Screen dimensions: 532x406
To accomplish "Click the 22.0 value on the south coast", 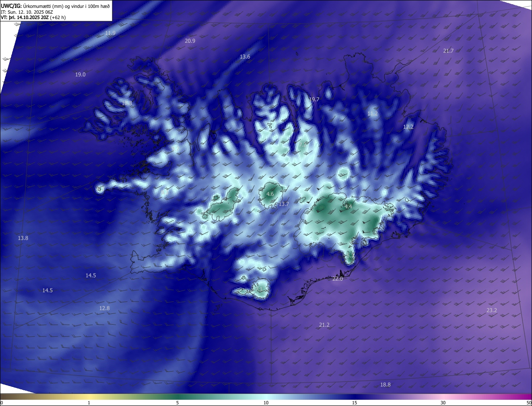I will (x=337, y=279).
